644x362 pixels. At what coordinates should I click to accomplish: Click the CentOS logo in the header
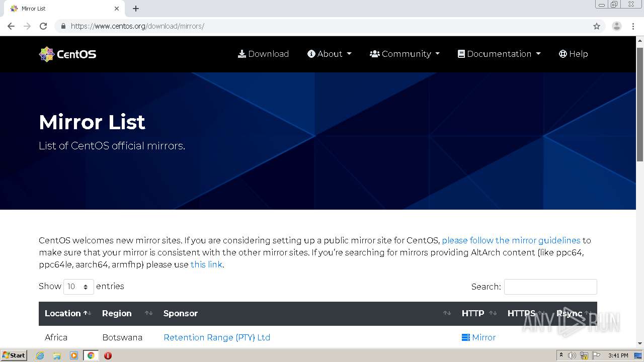click(x=67, y=54)
